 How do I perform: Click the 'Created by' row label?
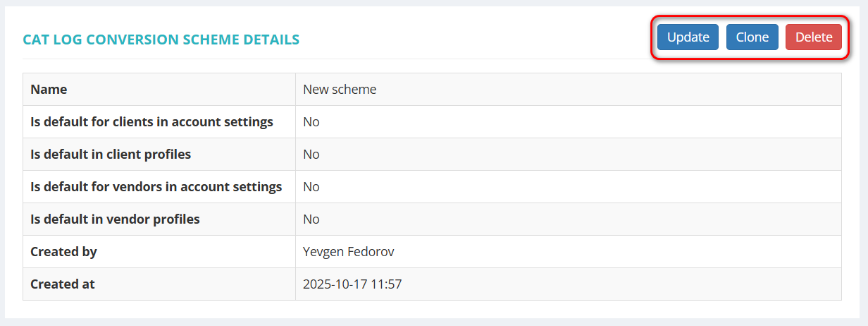coord(63,252)
